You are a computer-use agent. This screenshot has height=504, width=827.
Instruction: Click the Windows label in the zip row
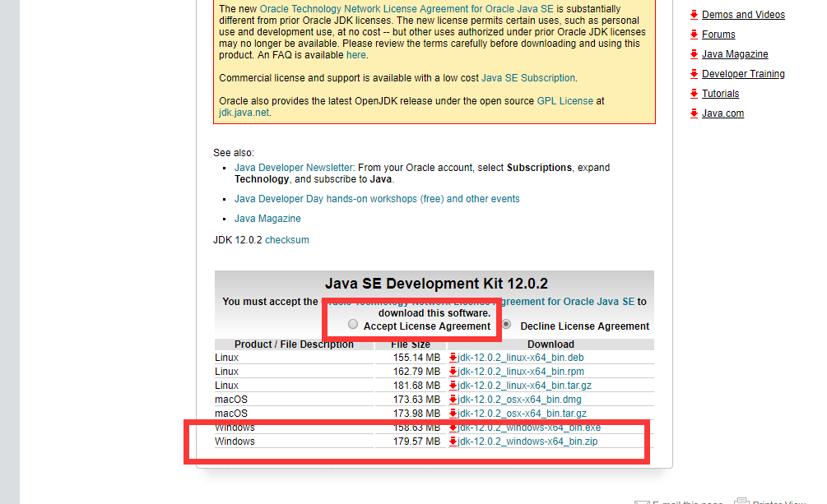click(x=235, y=442)
